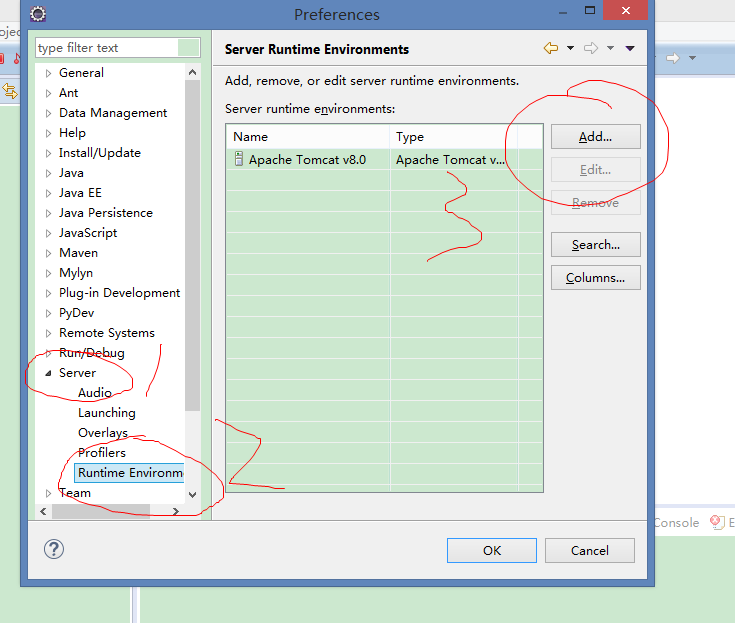
Task: Click the Search... button
Action: point(595,245)
